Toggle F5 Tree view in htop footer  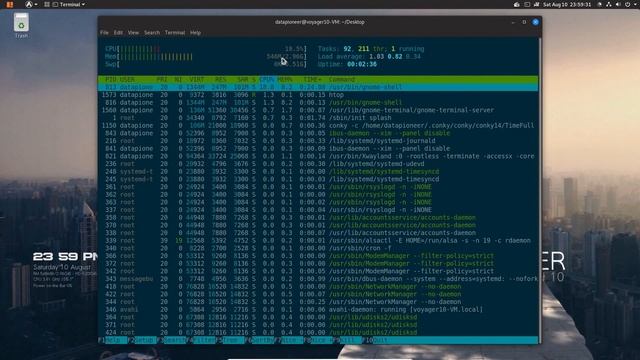tap(231, 340)
